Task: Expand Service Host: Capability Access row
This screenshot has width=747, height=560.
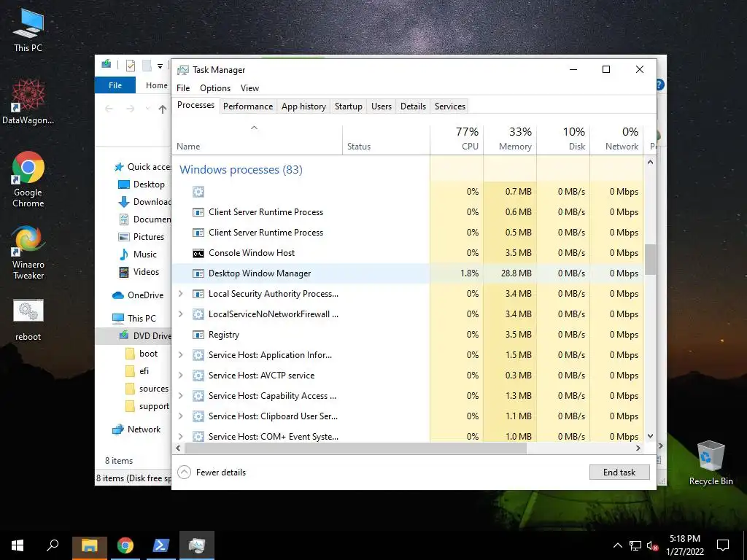Action: pyautogui.click(x=181, y=396)
